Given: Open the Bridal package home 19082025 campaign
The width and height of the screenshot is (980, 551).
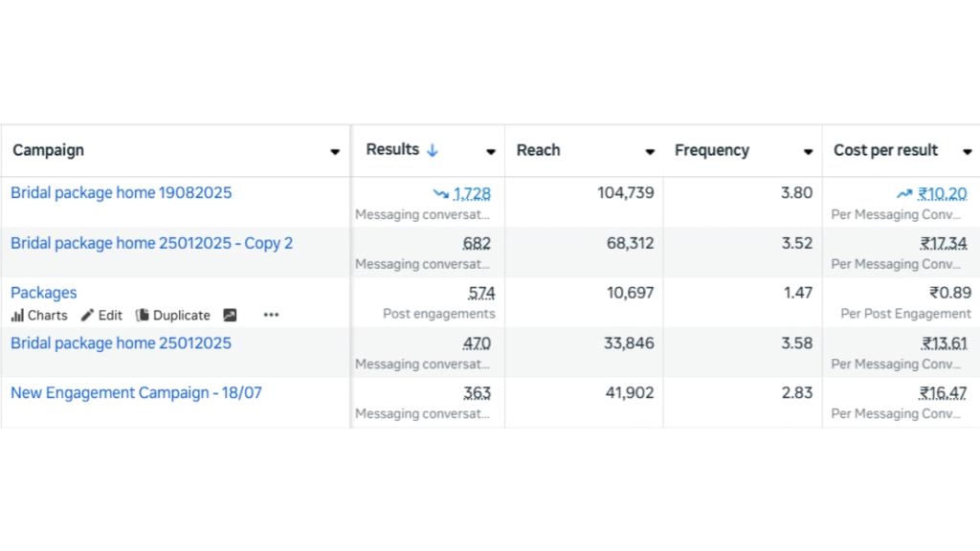Looking at the screenshot, I should pos(121,193).
